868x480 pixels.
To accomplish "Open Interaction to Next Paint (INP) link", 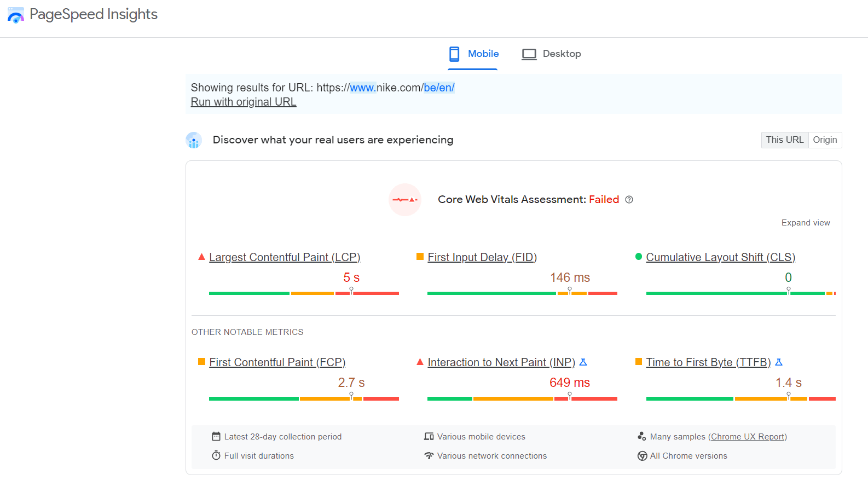I will tap(501, 362).
